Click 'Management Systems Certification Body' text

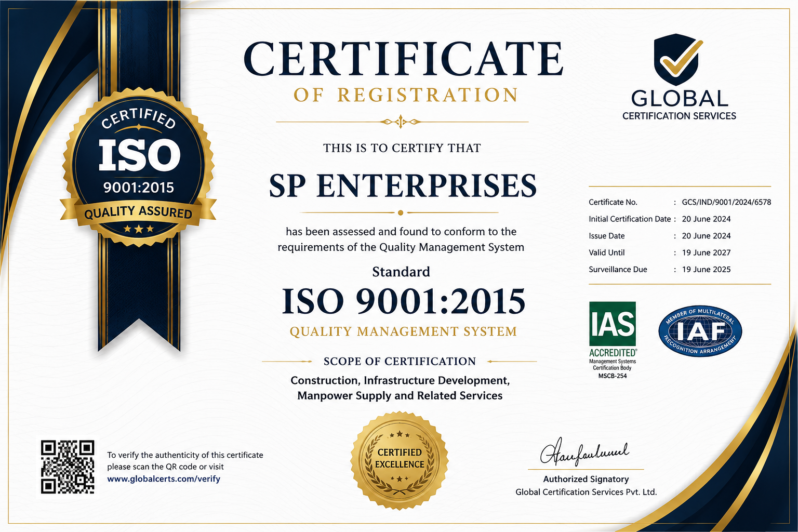coord(613,364)
